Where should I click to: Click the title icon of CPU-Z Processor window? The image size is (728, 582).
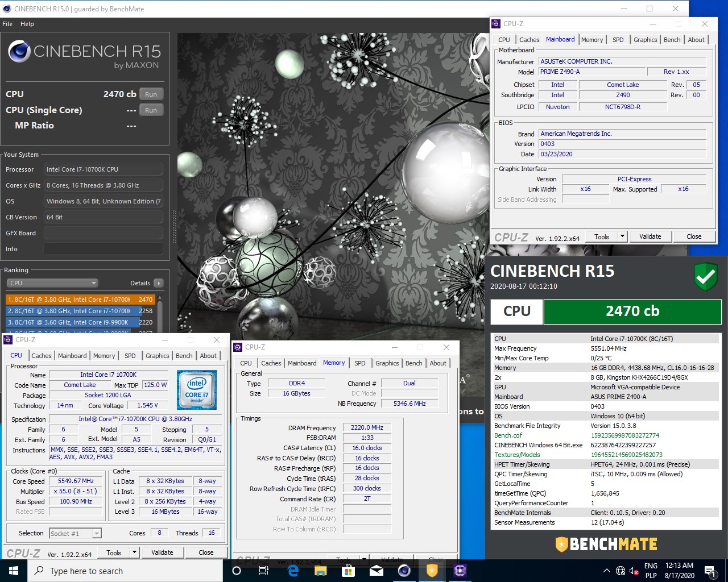(8, 340)
